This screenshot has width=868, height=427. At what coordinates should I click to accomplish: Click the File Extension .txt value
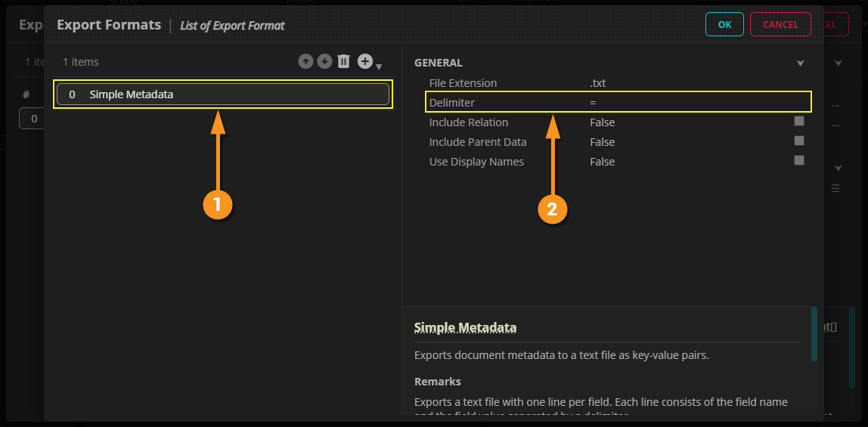pyautogui.click(x=598, y=83)
